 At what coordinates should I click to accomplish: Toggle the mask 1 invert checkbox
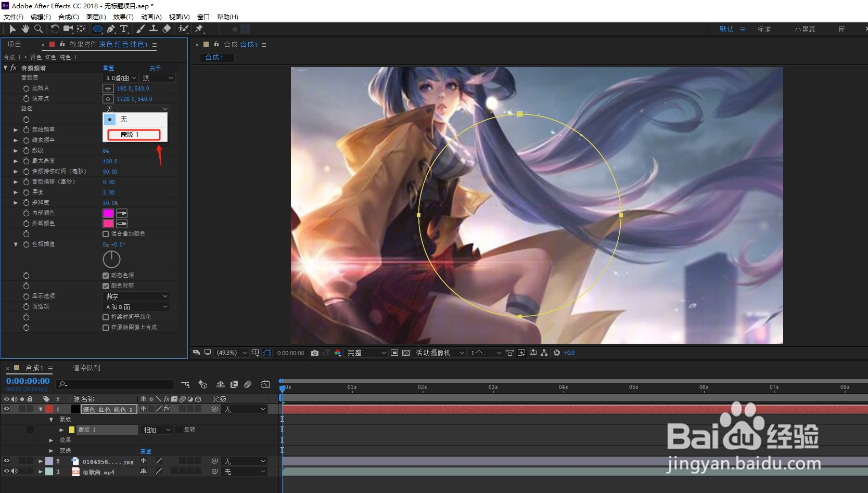click(x=179, y=430)
